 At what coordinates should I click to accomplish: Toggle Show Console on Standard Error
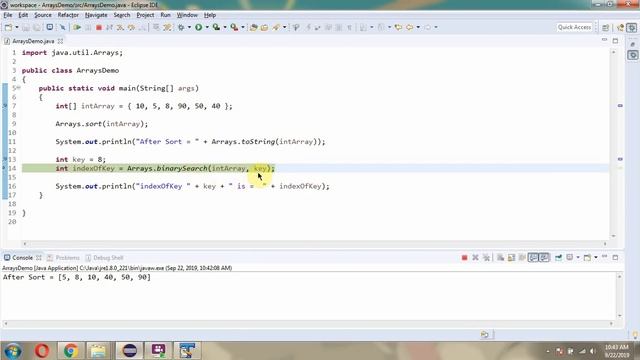pos(544,258)
